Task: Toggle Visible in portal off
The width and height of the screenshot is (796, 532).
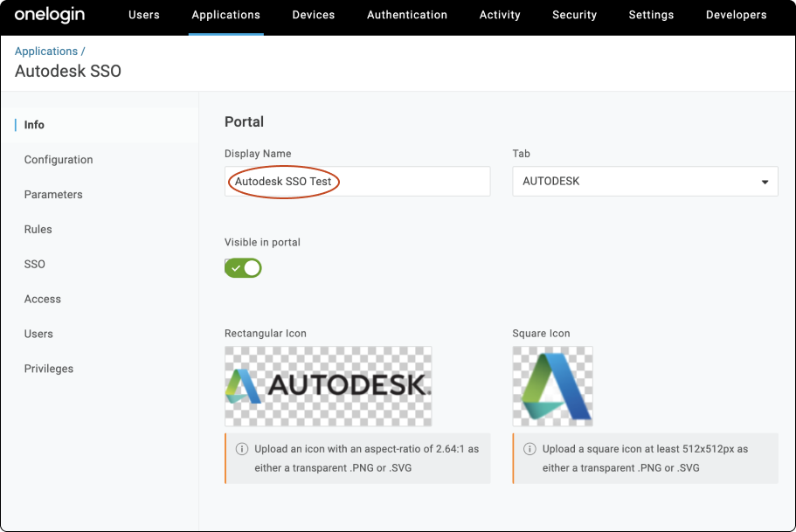Action: coord(242,267)
